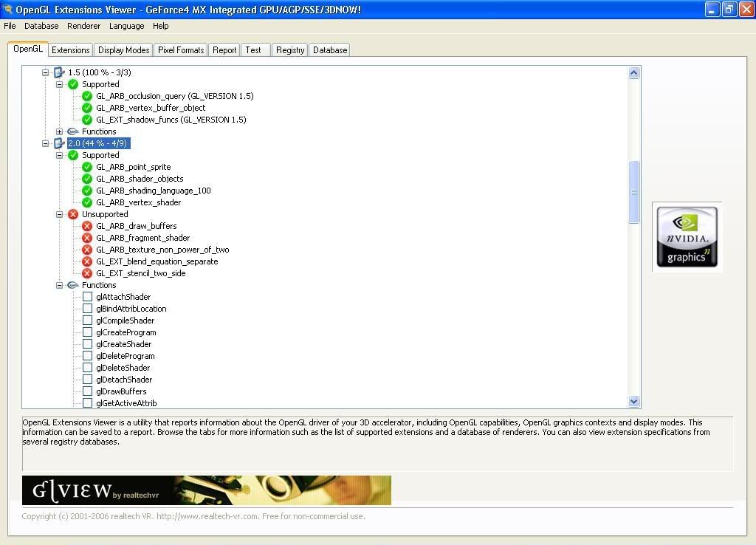Toggle the glBindAttribLocation checkbox
The width and height of the screenshot is (756, 545).
click(87, 309)
